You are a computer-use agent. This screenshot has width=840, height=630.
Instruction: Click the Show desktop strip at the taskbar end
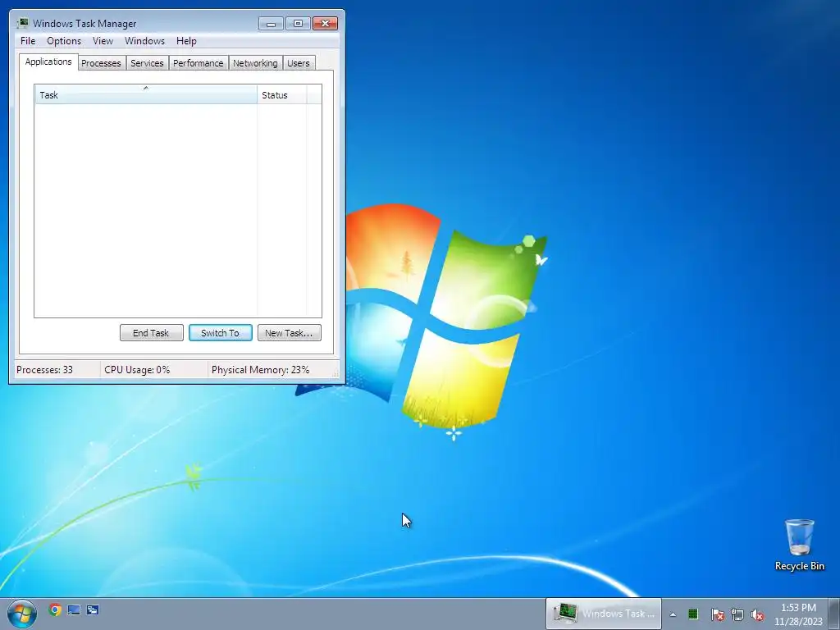coord(833,614)
